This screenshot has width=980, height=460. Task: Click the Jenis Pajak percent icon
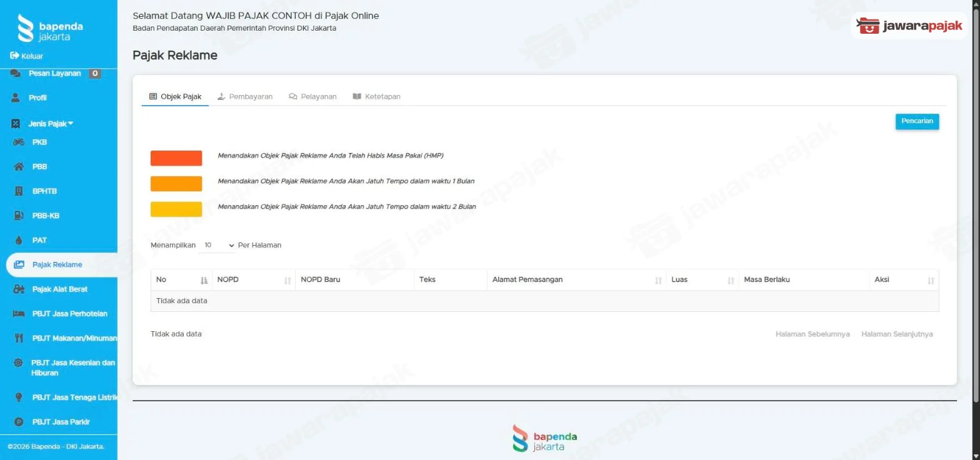coord(16,124)
